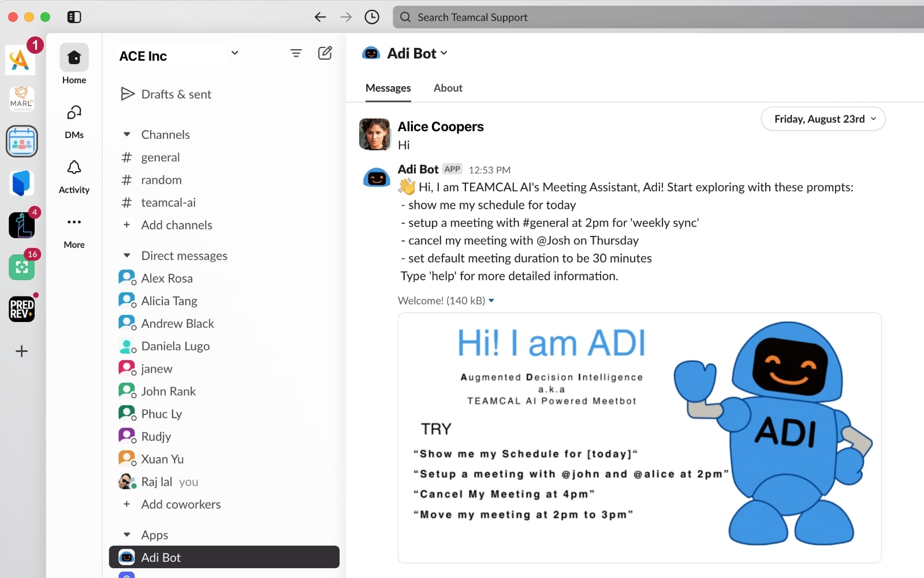Click the Alice Coopers sender name
This screenshot has width=924, height=578.
coord(441,127)
